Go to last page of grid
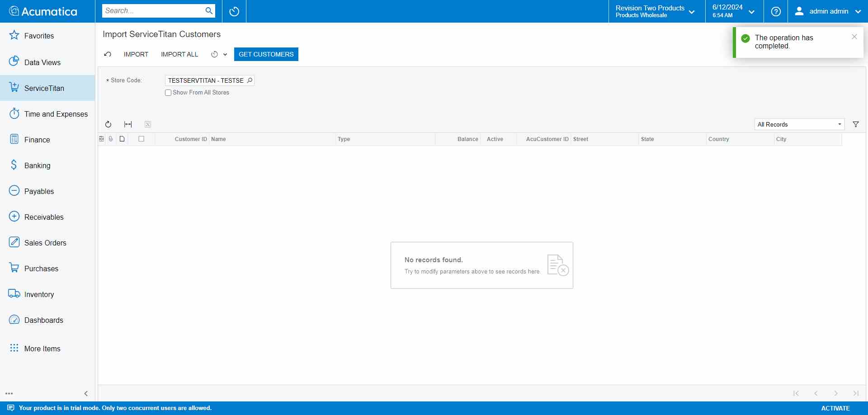The image size is (868, 415). (856, 393)
